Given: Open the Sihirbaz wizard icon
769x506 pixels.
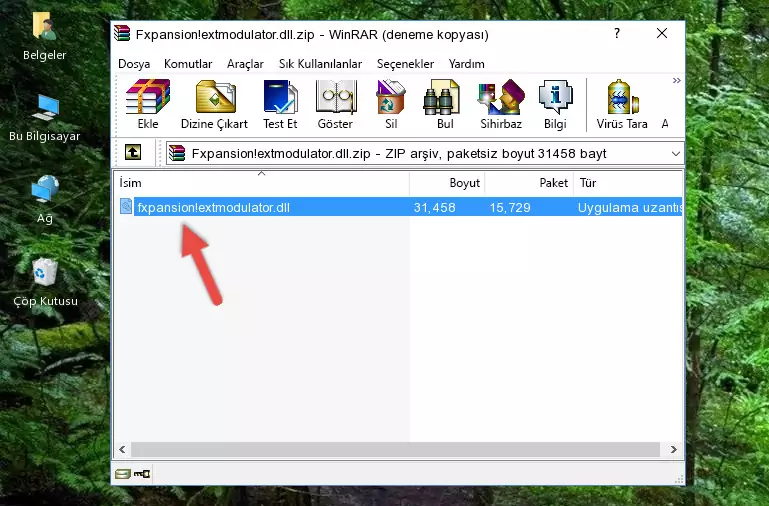Looking at the screenshot, I should click(501, 97).
